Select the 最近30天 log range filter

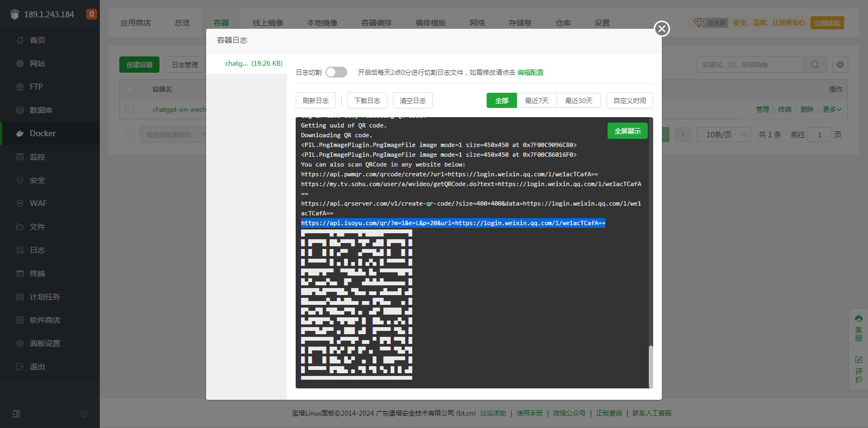tap(579, 100)
